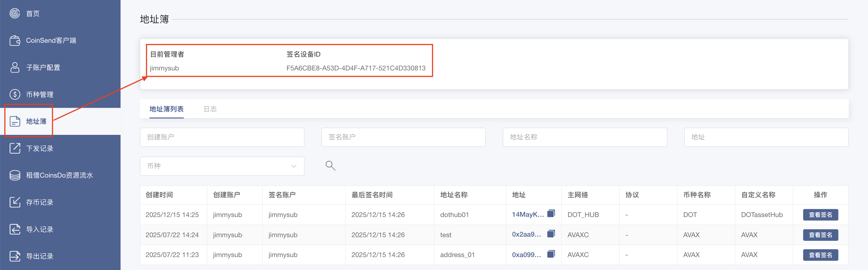Expand the 币种 dropdown selector

pos(222,166)
